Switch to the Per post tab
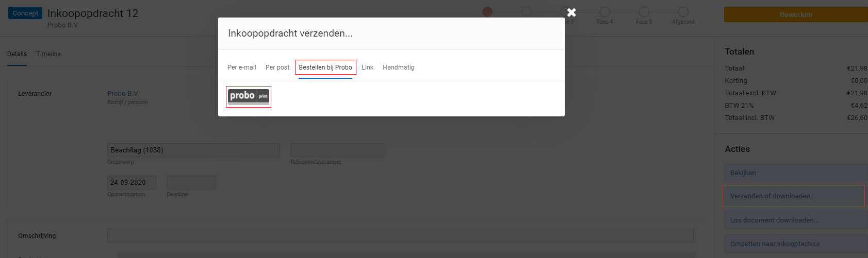 (x=277, y=67)
